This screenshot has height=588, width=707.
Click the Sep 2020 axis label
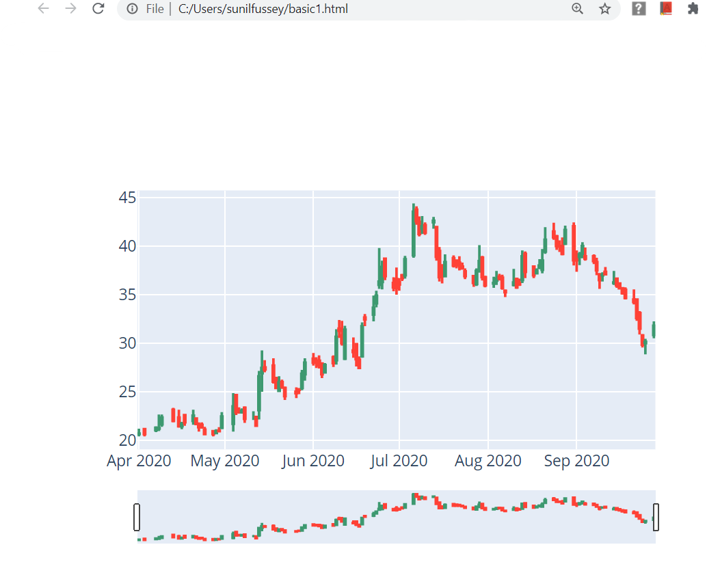(576, 461)
